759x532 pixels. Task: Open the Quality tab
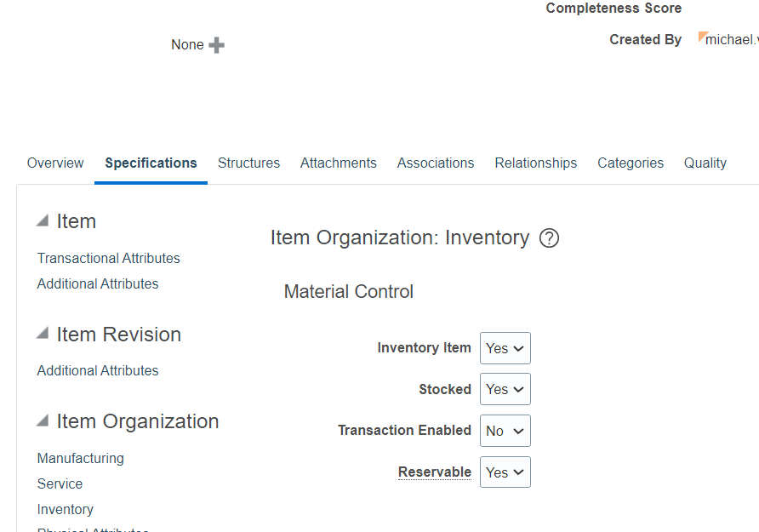(x=705, y=163)
